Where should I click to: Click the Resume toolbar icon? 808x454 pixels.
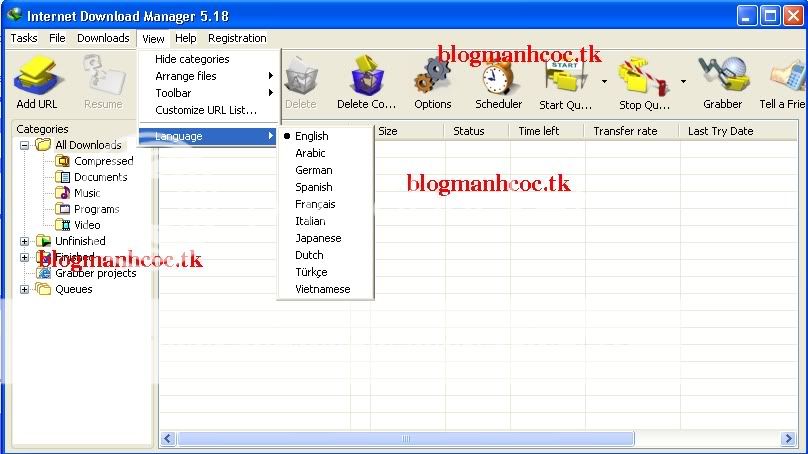tap(103, 76)
